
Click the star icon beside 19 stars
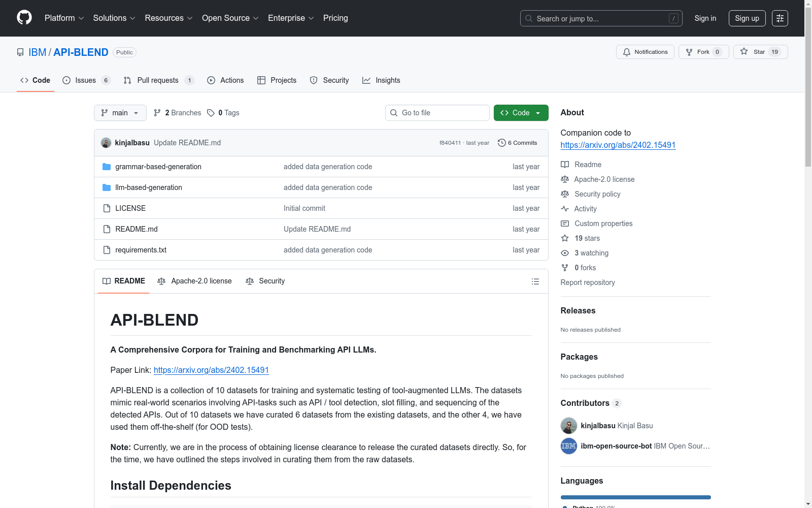(565, 238)
